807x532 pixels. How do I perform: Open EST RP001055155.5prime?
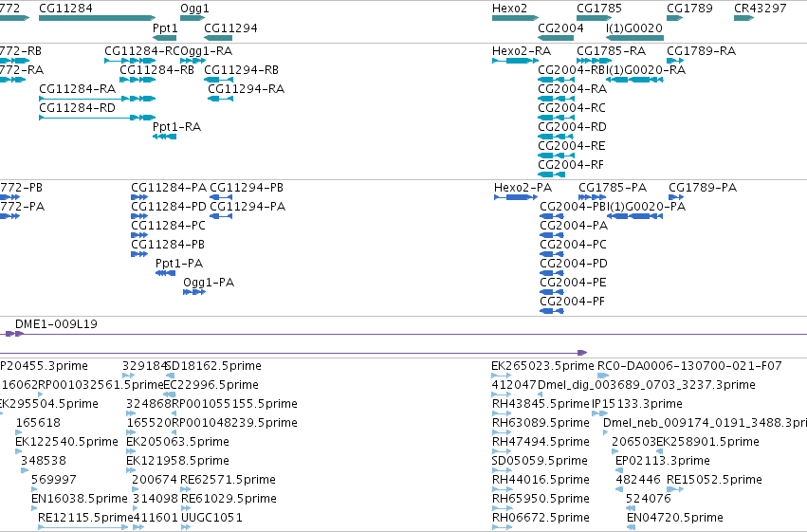coord(234,404)
